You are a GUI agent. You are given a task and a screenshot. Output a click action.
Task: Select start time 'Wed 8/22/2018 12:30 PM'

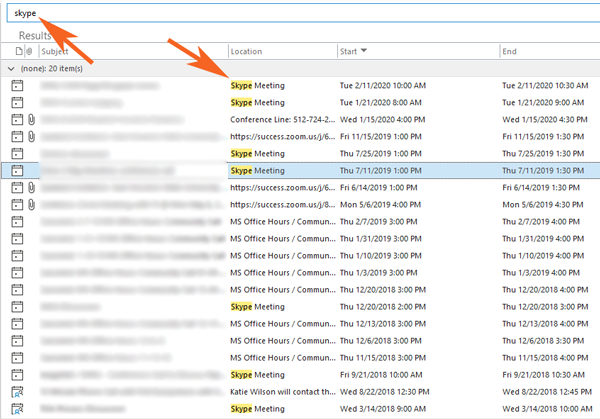click(385, 392)
